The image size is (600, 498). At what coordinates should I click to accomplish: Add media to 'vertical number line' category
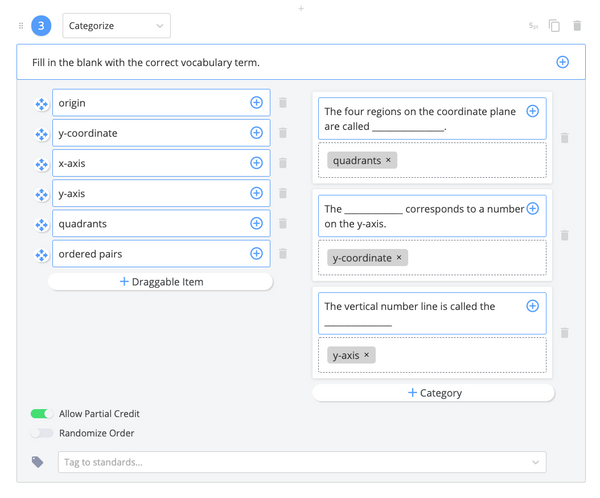pyautogui.click(x=533, y=306)
